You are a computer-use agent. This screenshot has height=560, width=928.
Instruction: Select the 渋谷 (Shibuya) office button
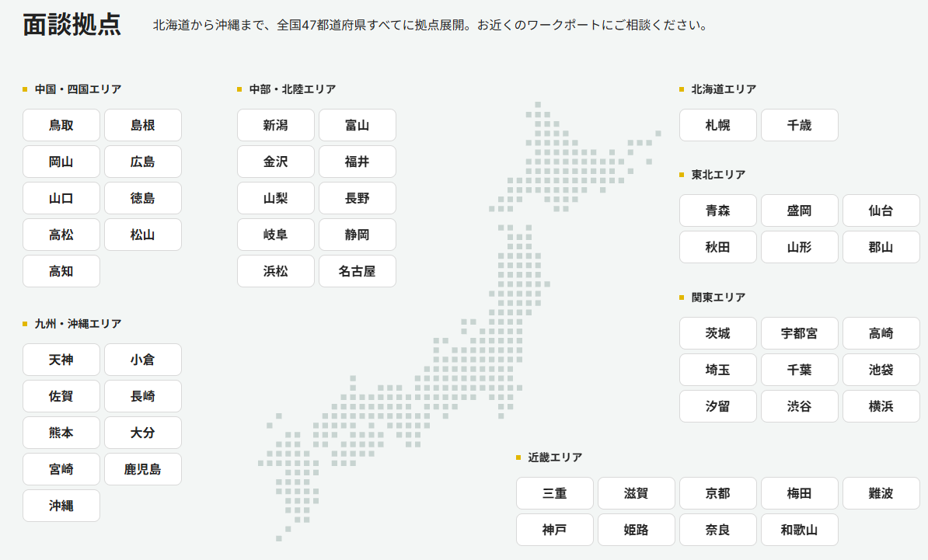[x=799, y=406]
